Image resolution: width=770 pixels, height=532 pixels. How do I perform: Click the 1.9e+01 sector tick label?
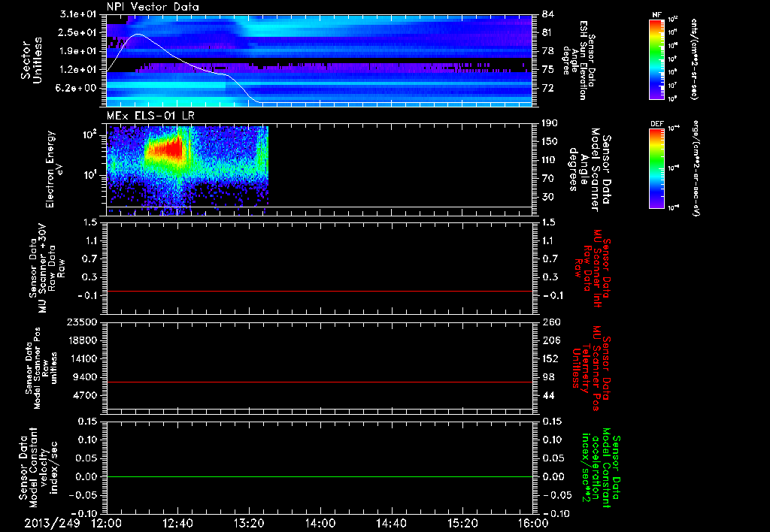tap(78, 51)
